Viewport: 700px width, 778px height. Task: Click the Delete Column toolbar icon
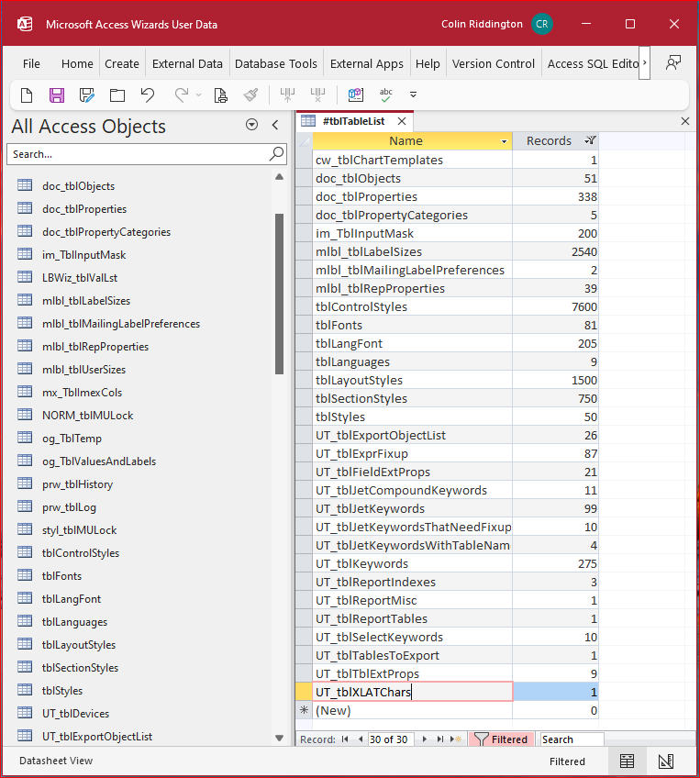coord(317,94)
